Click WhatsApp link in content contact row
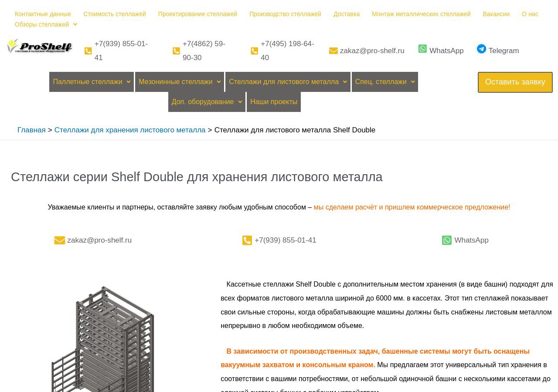The image size is (558, 392). click(471, 240)
